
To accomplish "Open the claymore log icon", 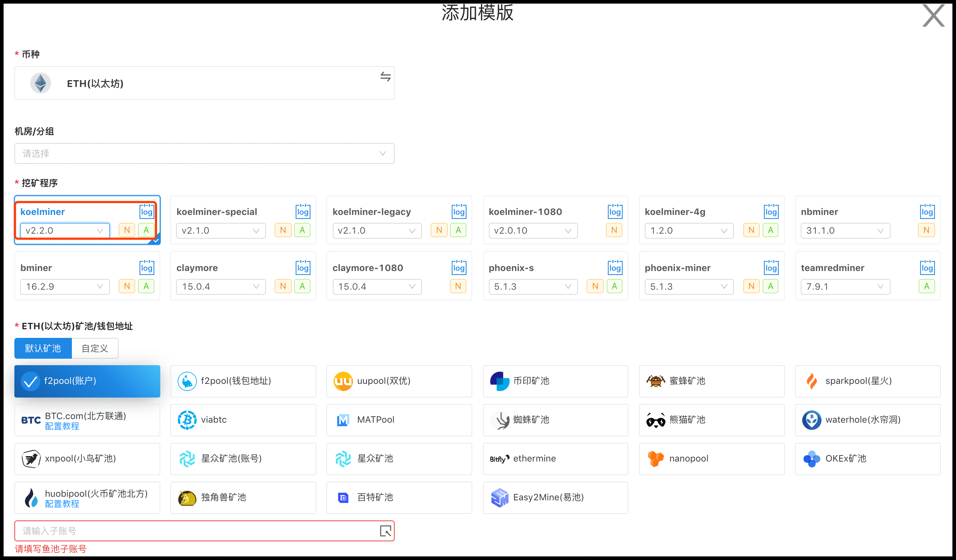I will pos(303,267).
